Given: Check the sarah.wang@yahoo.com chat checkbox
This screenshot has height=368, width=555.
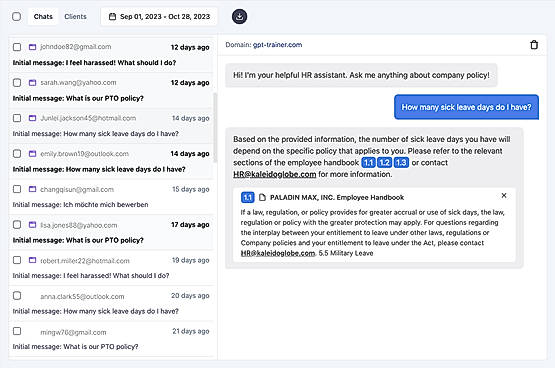Looking at the screenshot, I should (17, 82).
